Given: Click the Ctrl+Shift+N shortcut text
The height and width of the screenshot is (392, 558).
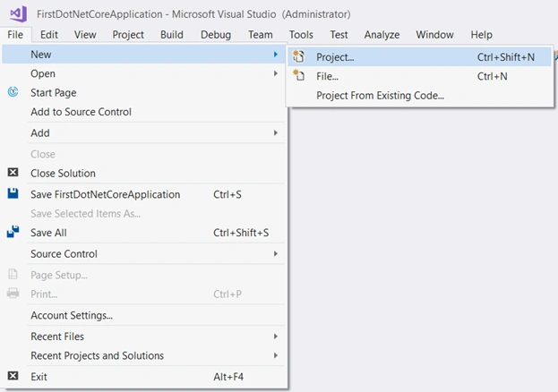Looking at the screenshot, I should (506, 57).
